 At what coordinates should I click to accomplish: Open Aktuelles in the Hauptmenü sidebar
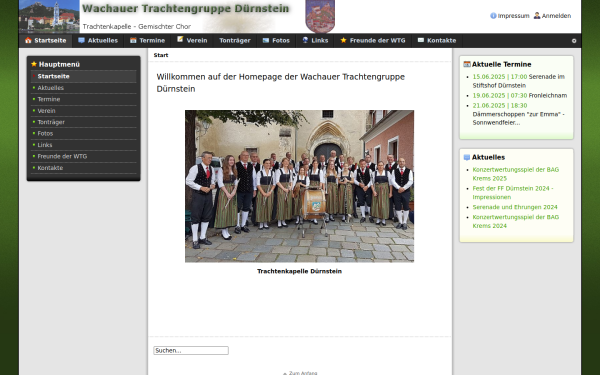tap(83, 88)
